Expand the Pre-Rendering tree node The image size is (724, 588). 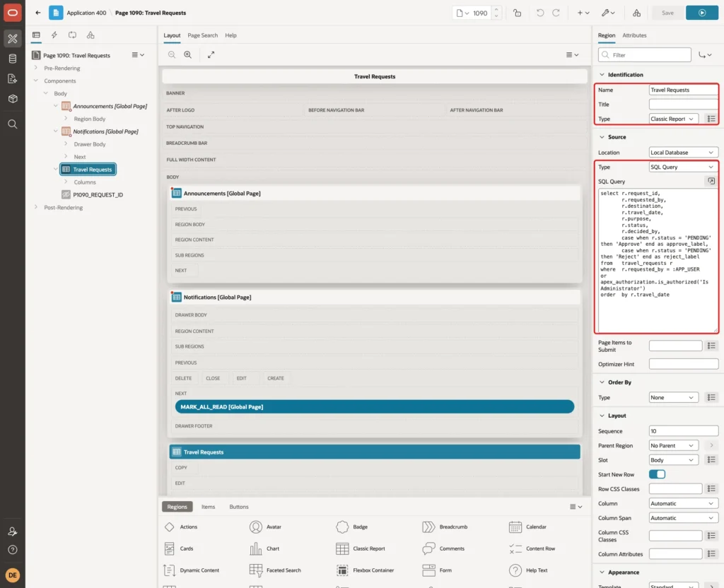[x=36, y=68]
